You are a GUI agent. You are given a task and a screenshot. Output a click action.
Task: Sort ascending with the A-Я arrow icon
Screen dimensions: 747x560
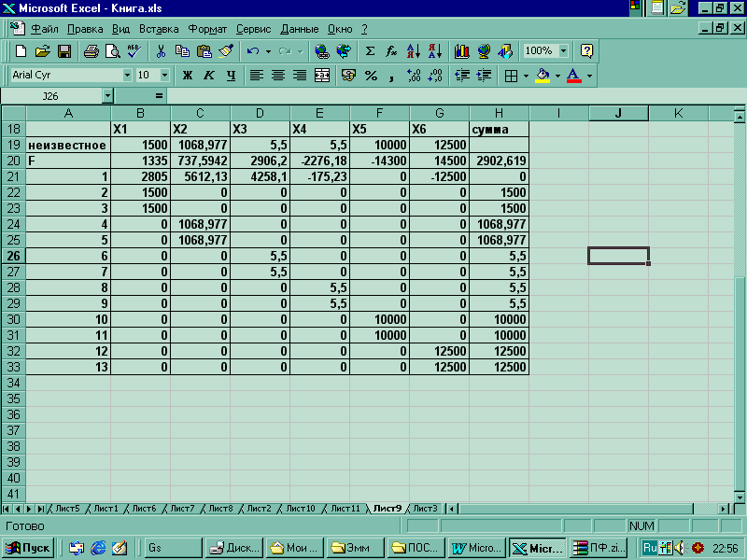click(x=414, y=51)
